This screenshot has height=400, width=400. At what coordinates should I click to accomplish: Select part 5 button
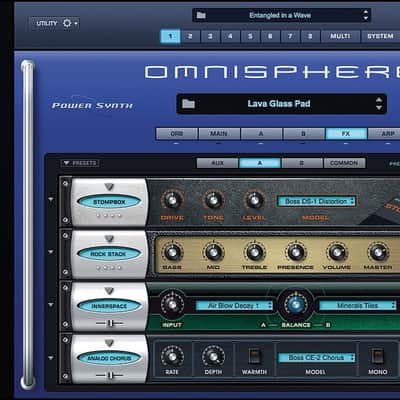pyautogui.click(x=250, y=36)
